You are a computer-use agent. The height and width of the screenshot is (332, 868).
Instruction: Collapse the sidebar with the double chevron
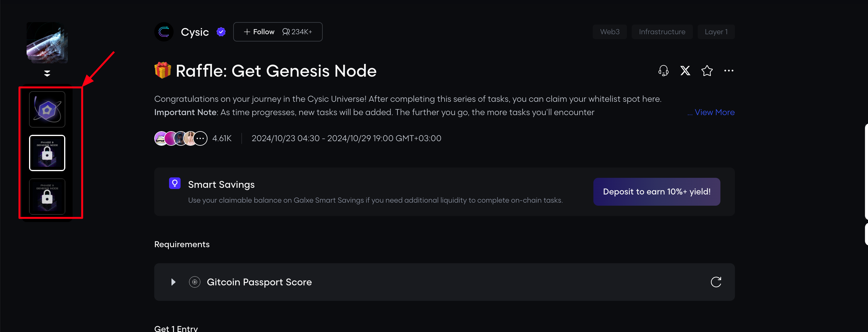pos(47,73)
